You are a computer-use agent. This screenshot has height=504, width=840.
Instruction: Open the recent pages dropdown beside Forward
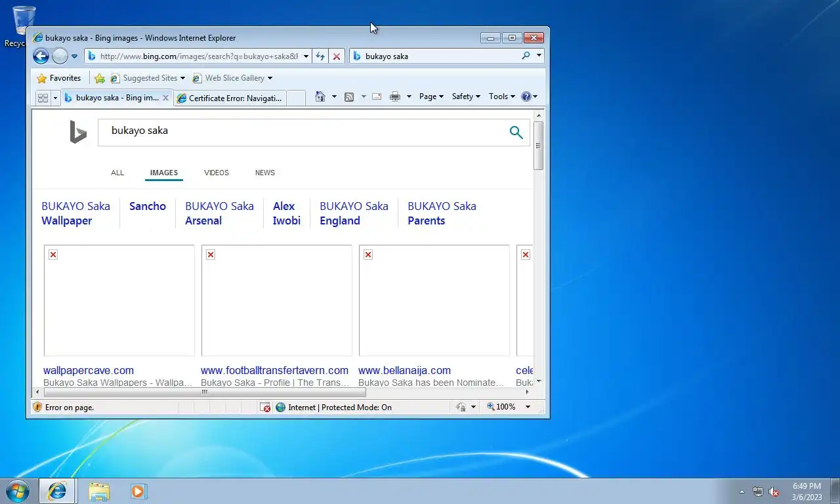pos(74,56)
